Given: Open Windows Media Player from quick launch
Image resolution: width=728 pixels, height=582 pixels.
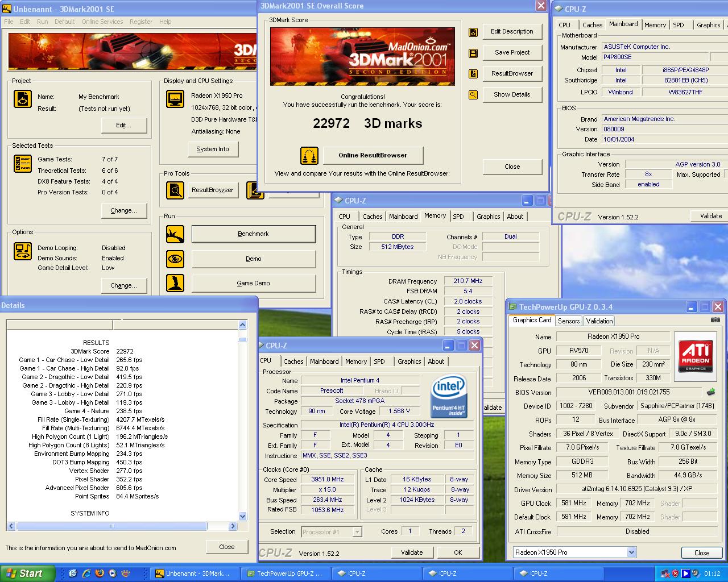Looking at the screenshot, I should 113,573.
